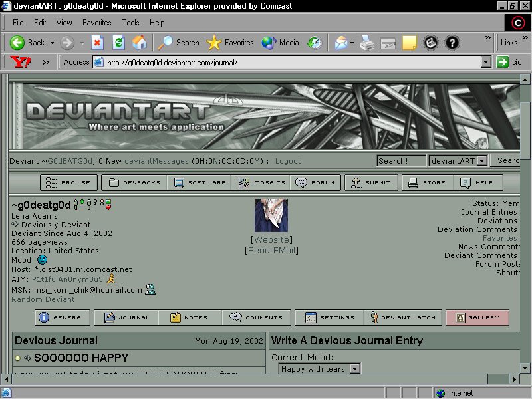Open the View menu
Viewport: 532px width, 399px height.
pos(64,23)
